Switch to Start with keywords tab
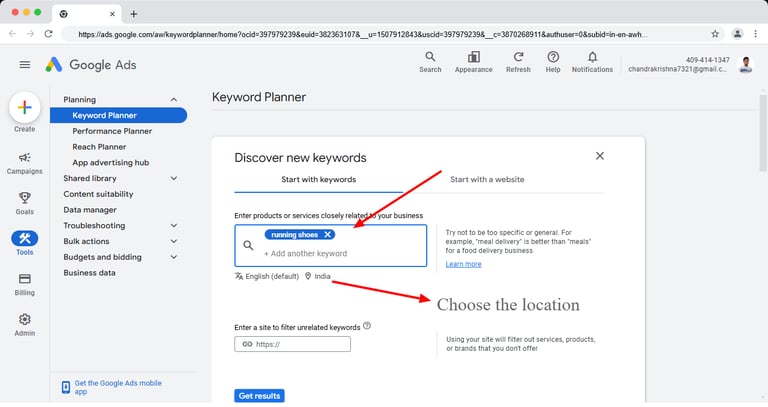This screenshot has height=407, width=768. tap(318, 179)
